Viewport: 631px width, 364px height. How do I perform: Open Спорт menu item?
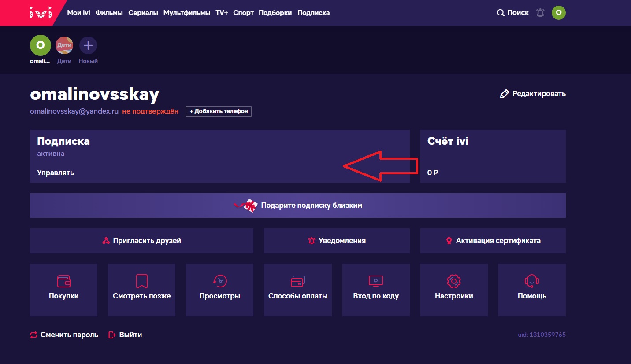tap(244, 13)
